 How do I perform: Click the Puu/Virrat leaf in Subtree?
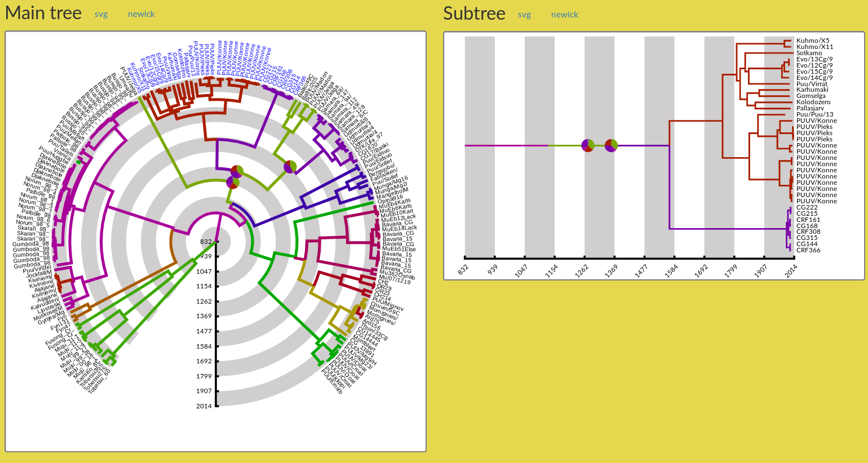coord(812,84)
